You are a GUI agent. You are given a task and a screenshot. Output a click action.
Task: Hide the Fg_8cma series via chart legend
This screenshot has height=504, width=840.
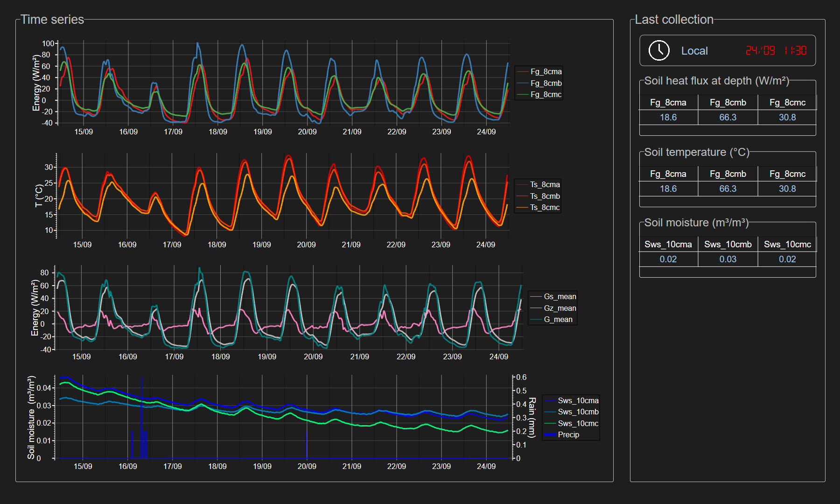point(546,72)
